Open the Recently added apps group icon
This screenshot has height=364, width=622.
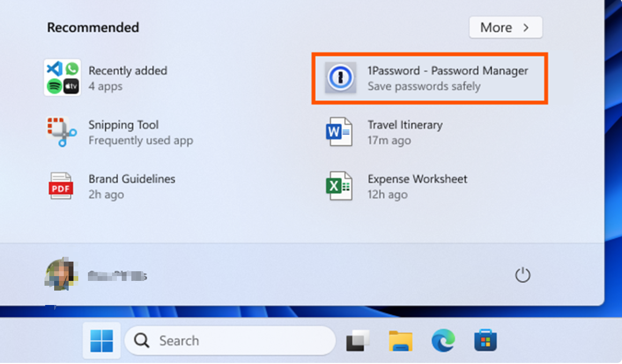(62, 78)
